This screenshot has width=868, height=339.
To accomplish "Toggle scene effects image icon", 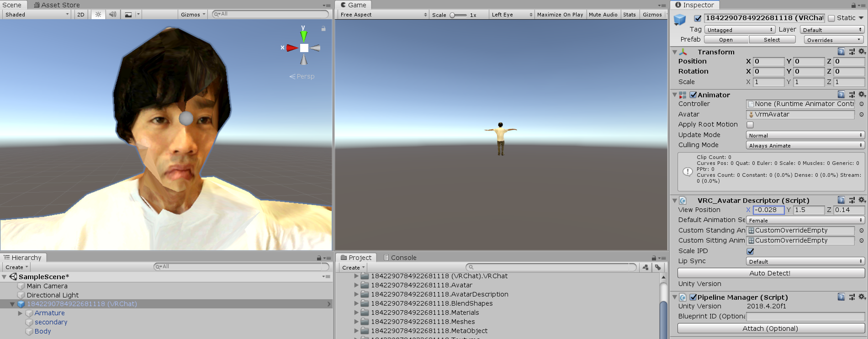I will (128, 15).
